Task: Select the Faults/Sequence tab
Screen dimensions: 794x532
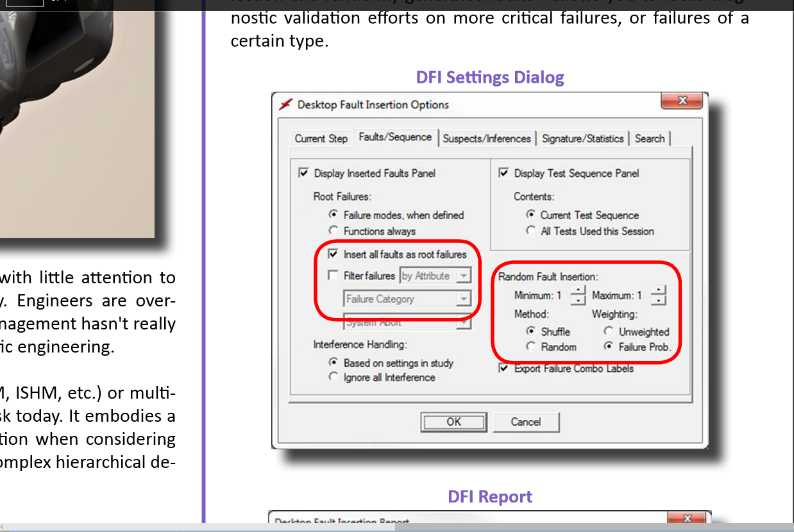Action: pos(395,137)
